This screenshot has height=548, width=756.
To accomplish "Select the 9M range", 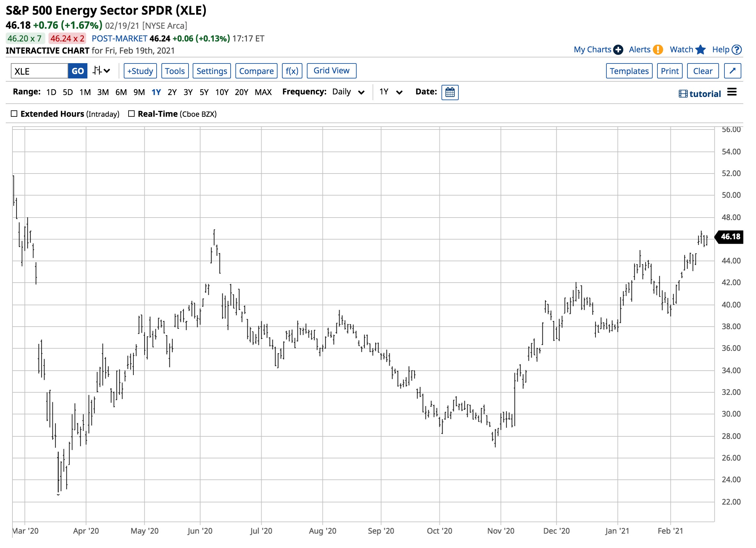I will pos(139,92).
